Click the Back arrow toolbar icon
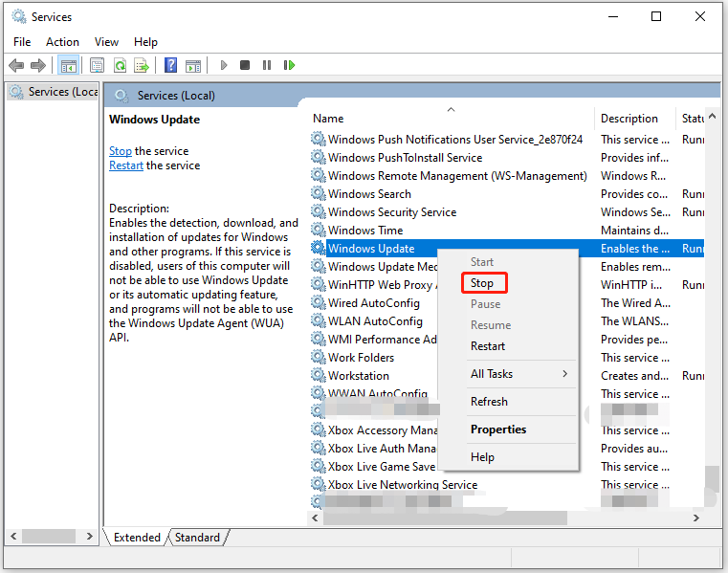 point(16,65)
